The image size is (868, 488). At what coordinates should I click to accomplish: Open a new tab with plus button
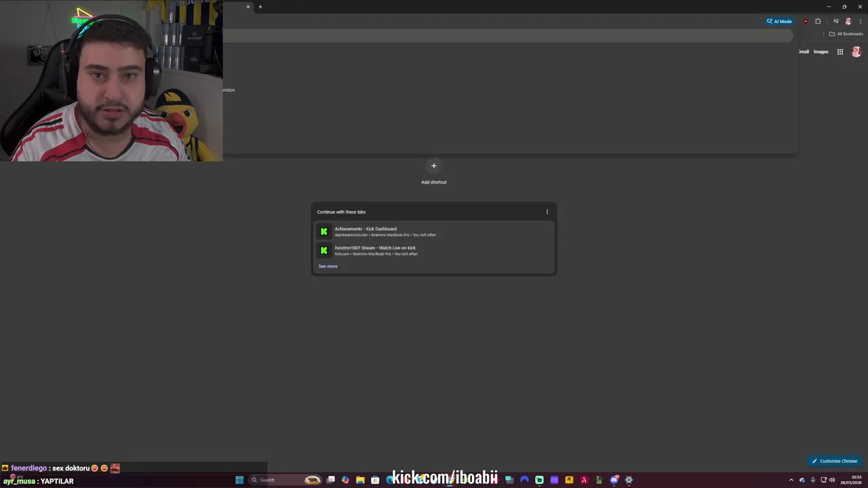(x=260, y=7)
